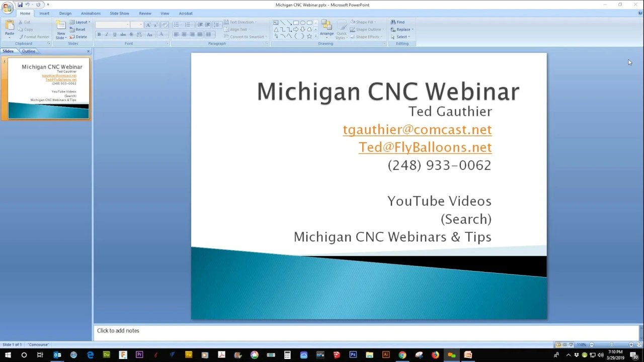The width and height of the screenshot is (644, 362).
Task: Select the oval shape in the gallery
Action: tap(302, 23)
